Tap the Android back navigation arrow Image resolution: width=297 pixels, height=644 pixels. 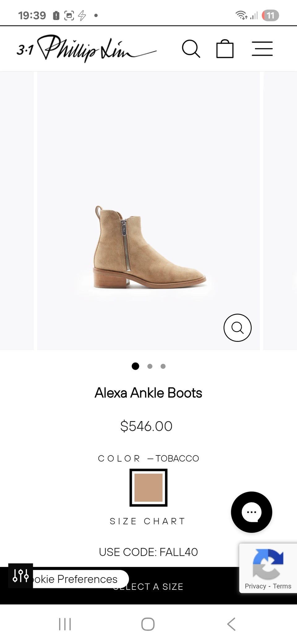point(231,624)
